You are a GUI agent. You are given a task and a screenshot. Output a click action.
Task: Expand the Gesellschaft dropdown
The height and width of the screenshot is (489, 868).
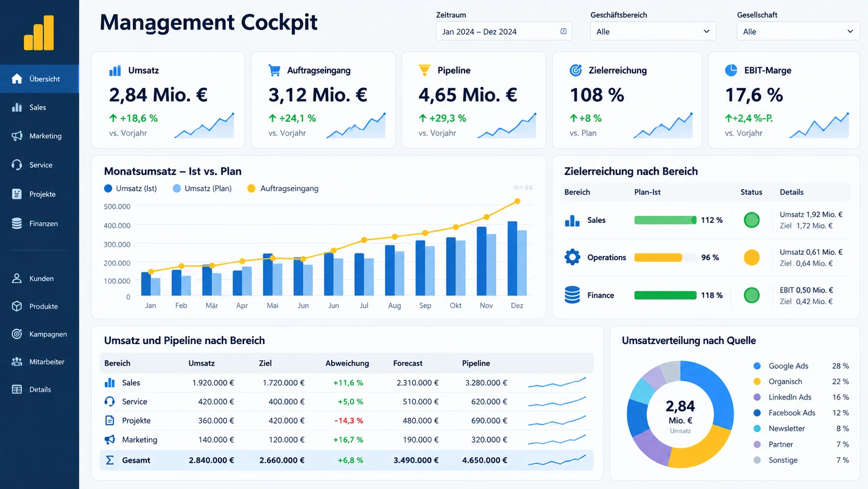[798, 32]
